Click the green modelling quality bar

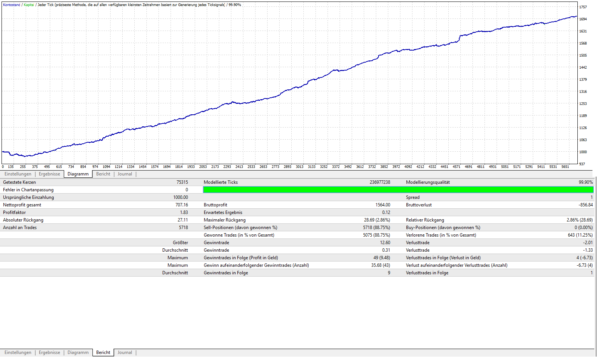click(398, 190)
